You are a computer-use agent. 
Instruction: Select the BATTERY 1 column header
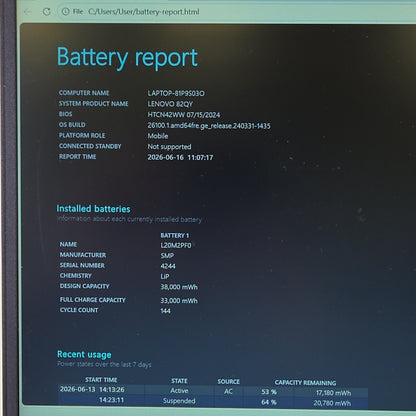pyautogui.click(x=175, y=236)
